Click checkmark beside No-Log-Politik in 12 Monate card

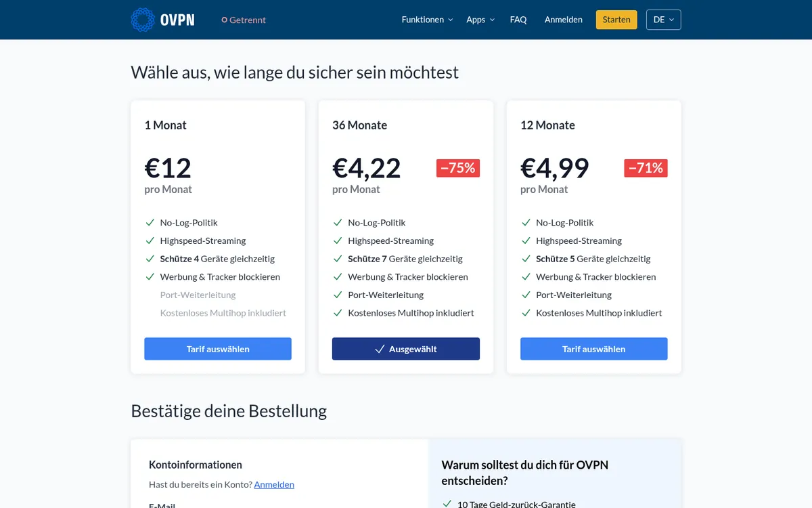tap(526, 222)
